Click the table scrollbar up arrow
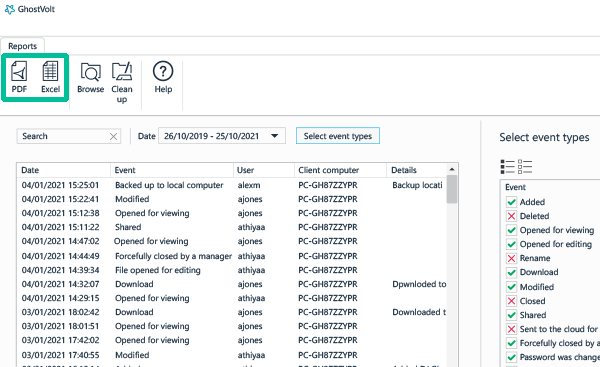This screenshot has width=600, height=367. tap(452, 169)
